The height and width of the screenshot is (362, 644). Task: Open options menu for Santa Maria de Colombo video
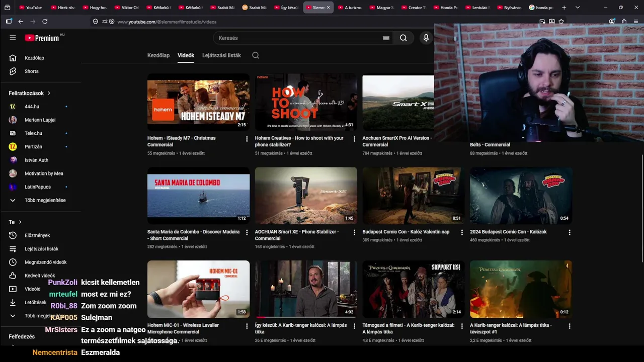coord(247,232)
